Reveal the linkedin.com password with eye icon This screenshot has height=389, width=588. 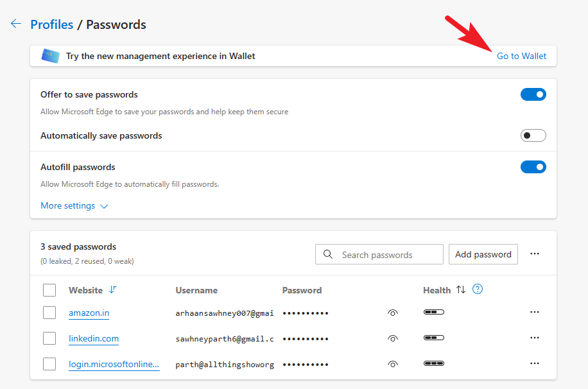pyautogui.click(x=392, y=338)
